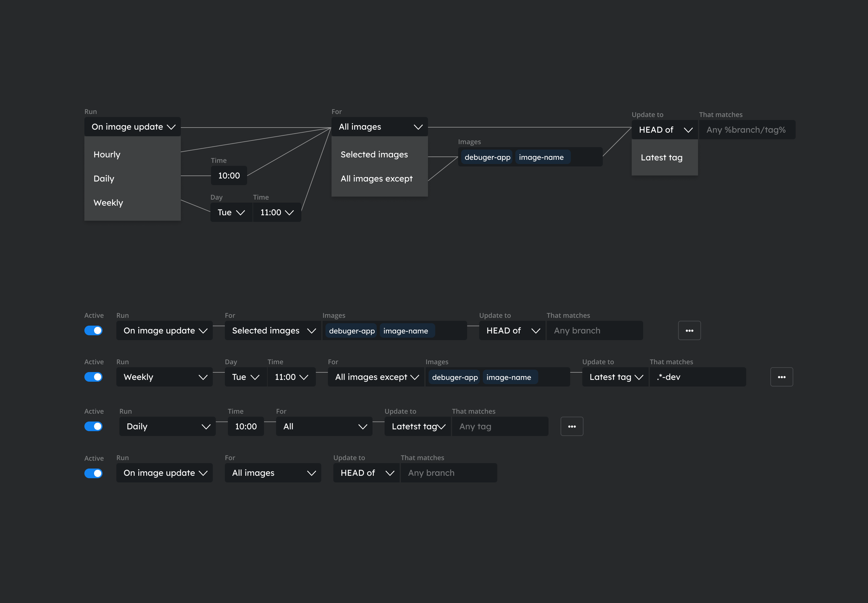
Task: Expand the 'Selected images' For dropdown
Action: click(273, 330)
